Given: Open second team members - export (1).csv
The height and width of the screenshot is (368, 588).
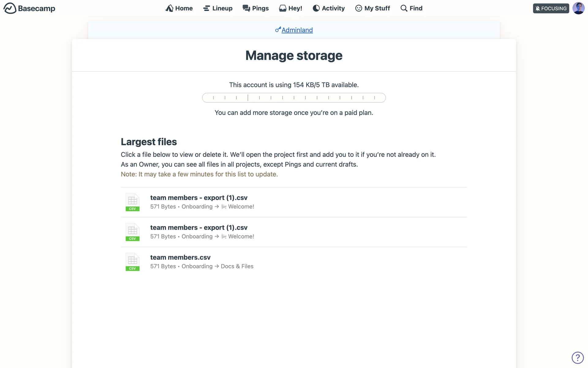Looking at the screenshot, I should click(x=199, y=228).
